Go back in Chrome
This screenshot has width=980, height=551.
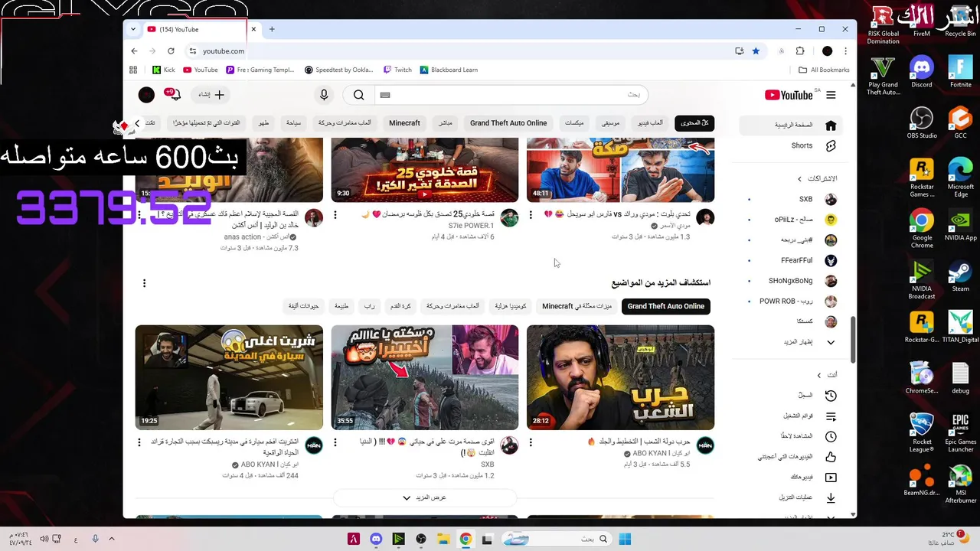135,51
